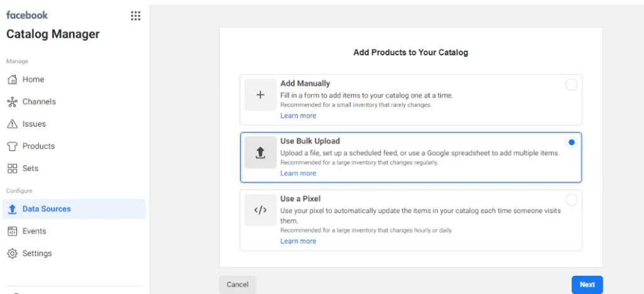Click the Issues warning triangle icon

(x=12, y=124)
